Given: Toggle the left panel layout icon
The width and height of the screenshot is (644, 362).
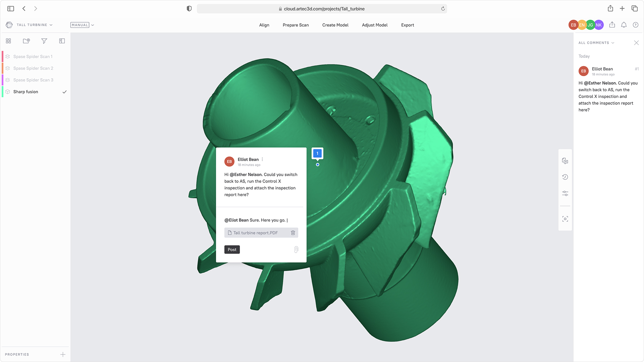Looking at the screenshot, I should pyautogui.click(x=62, y=41).
